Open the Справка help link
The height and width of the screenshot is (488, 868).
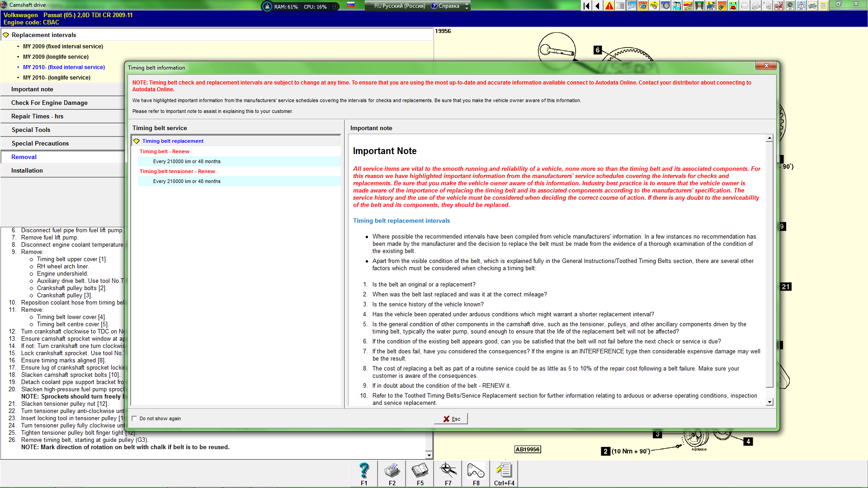click(x=445, y=6)
